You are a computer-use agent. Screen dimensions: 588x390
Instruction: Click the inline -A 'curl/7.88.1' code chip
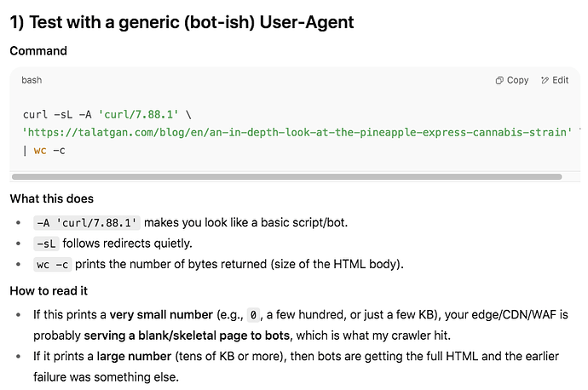coord(87,222)
